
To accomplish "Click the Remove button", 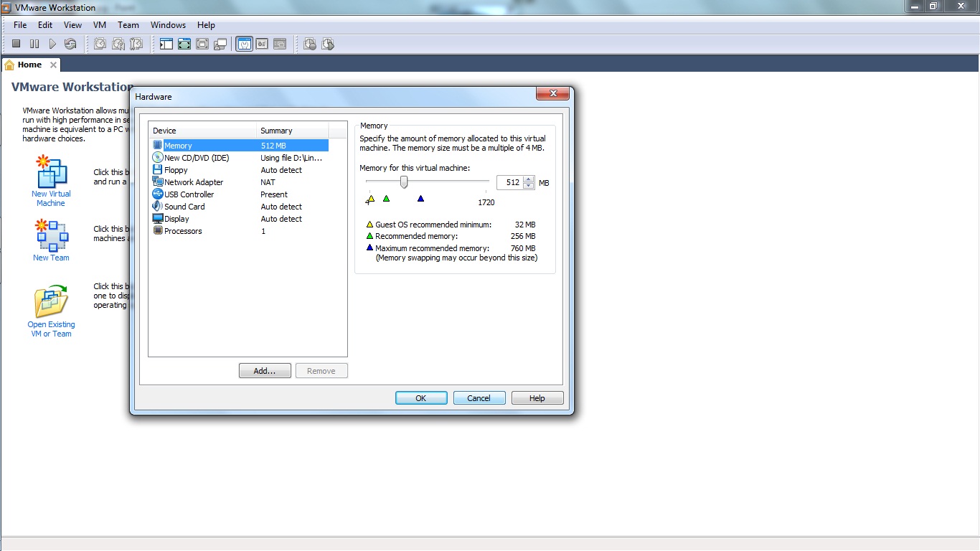I will [x=321, y=371].
